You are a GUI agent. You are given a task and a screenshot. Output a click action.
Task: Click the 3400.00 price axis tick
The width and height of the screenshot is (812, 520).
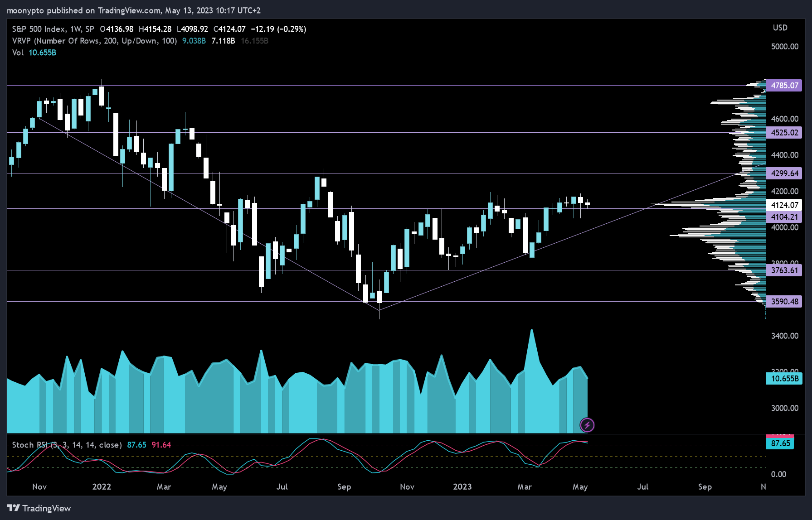pos(784,336)
